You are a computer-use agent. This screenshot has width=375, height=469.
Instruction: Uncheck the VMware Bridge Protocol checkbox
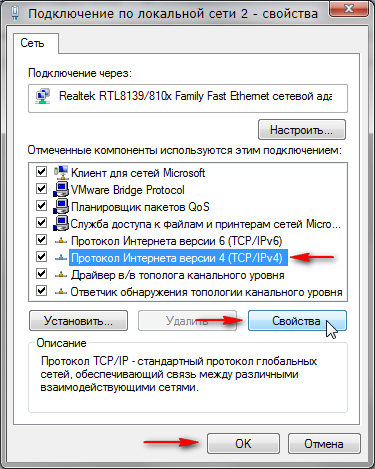[x=41, y=189]
